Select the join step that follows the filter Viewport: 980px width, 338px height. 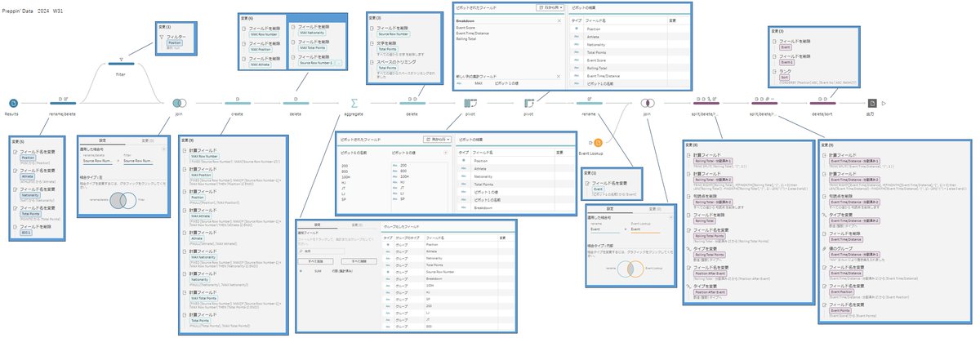(178, 103)
